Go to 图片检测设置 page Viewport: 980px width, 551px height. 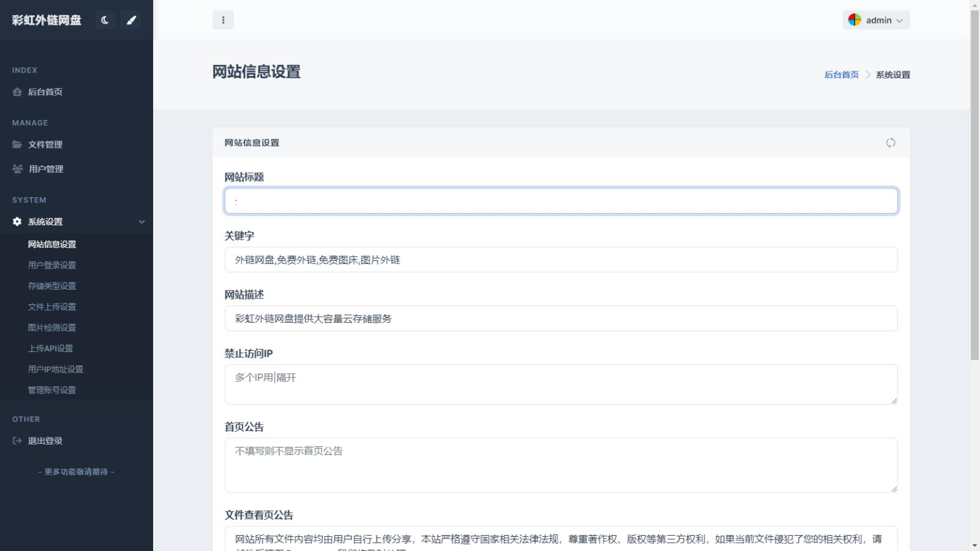click(x=52, y=328)
